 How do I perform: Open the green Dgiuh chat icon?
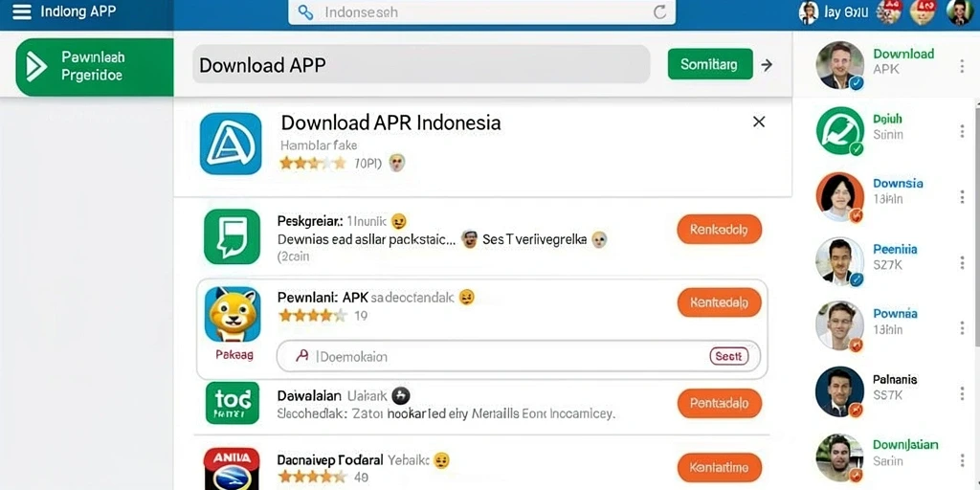(840, 130)
